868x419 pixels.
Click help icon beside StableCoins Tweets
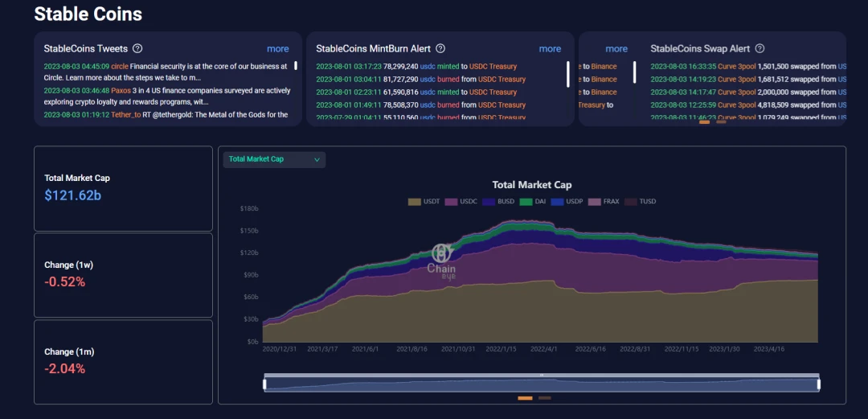click(137, 49)
